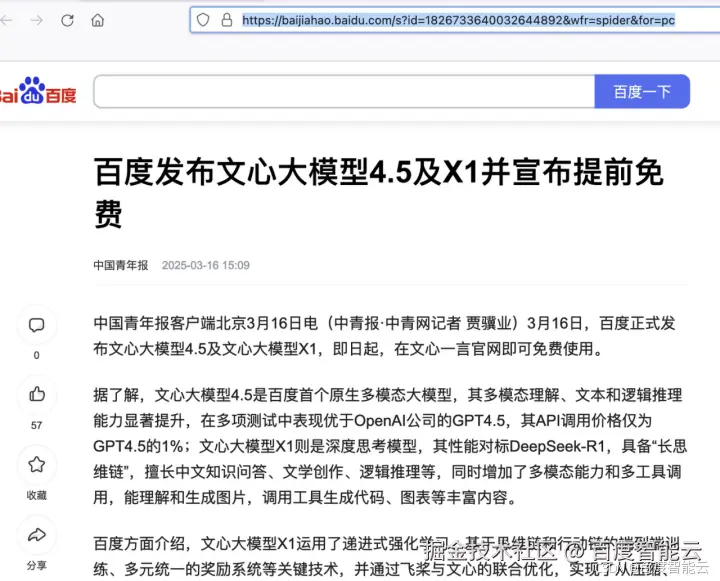Viewport: 720px width, 581px height.
Task: Click the 收藏 label
Action: (37, 496)
